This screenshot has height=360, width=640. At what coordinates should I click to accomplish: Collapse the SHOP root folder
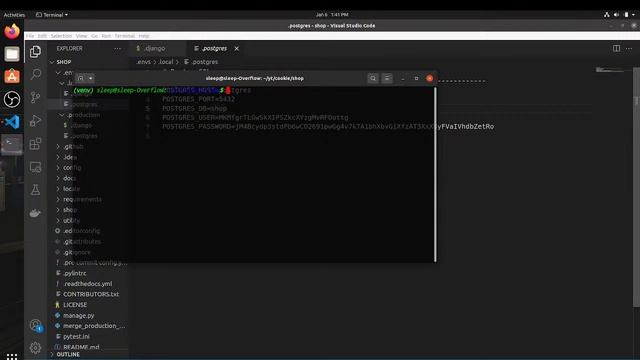89,62
